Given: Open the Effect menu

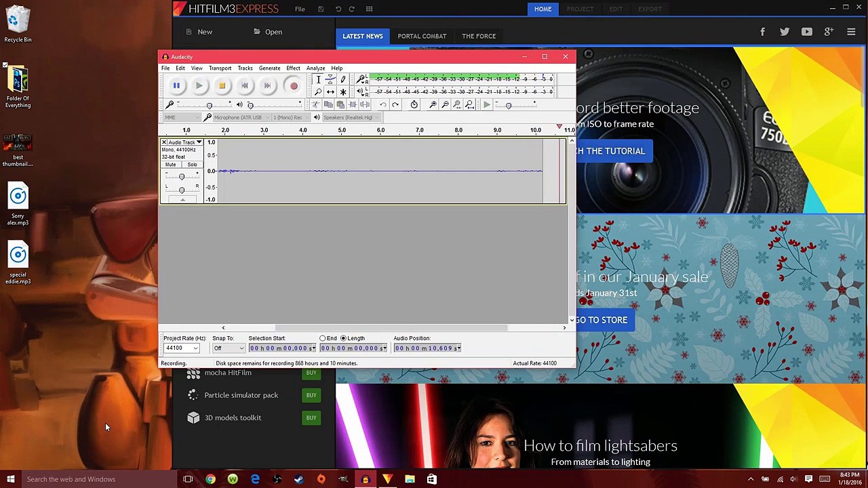Looking at the screenshot, I should pos(293,68).
